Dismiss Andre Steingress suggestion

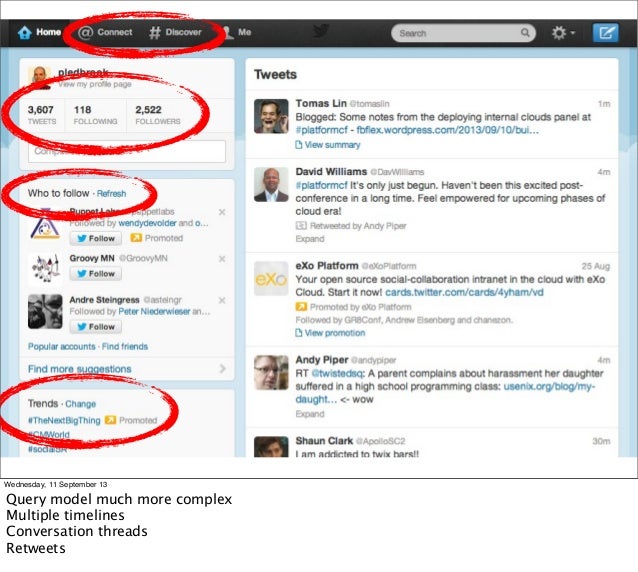(222, 300)
